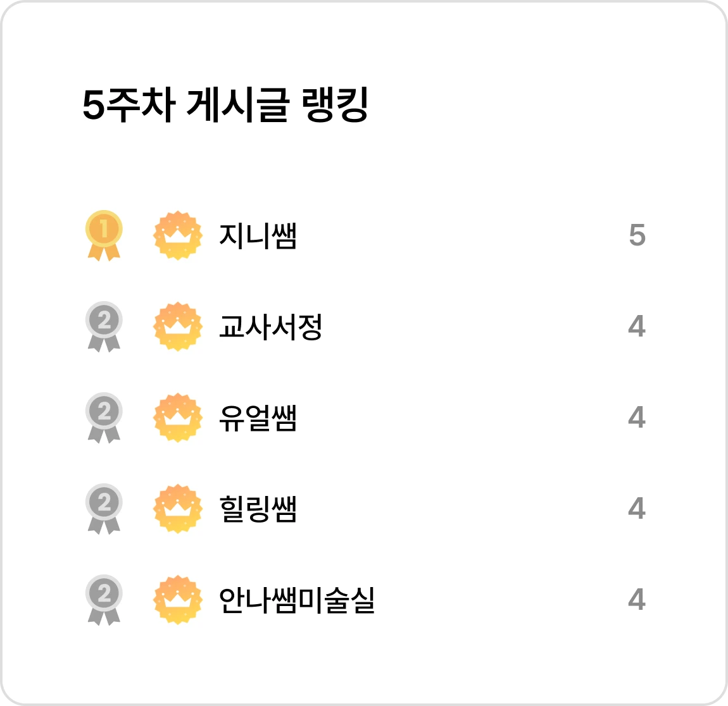Click the post count 5 for 지니쌤

tap(637, 235)
